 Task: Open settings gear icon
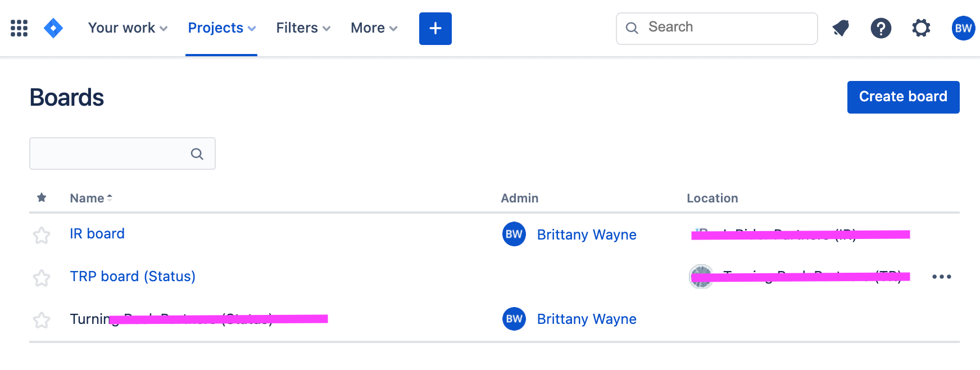[x=921, y=28]
